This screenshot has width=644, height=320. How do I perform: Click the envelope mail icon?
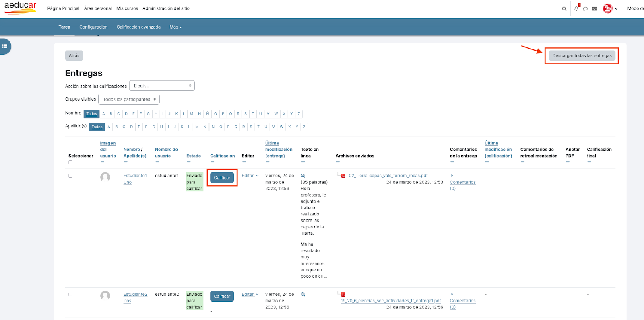[x=594, y=9]
